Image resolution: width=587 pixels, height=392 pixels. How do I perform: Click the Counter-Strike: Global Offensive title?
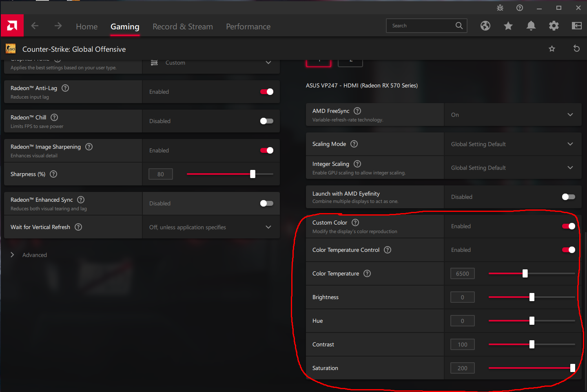[x=74, y=49]
